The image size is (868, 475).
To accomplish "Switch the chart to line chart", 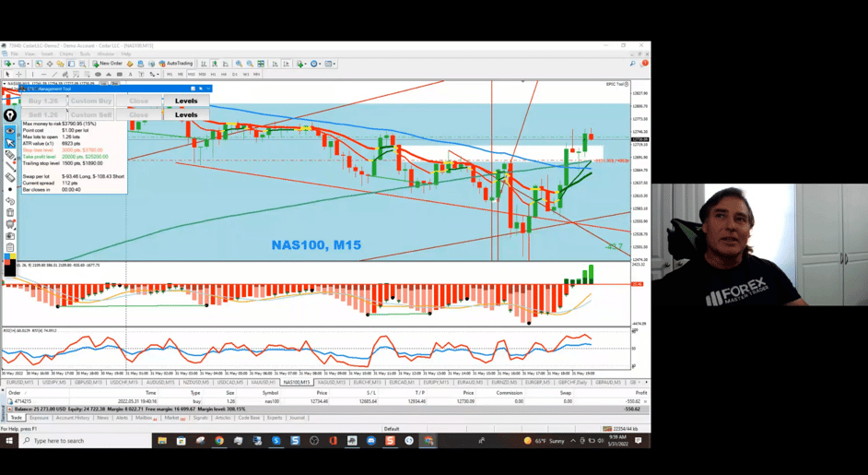I will click(226, 64).
